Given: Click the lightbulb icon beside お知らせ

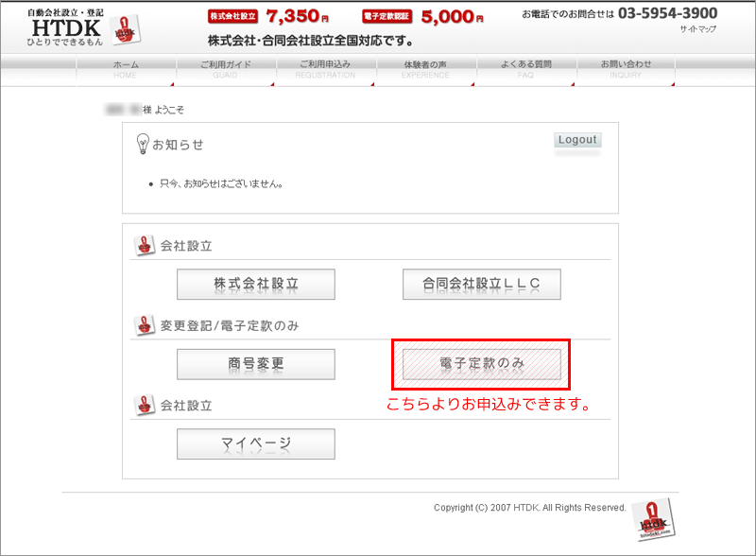Looking at the screenshot, I should (x=144, y=144).
